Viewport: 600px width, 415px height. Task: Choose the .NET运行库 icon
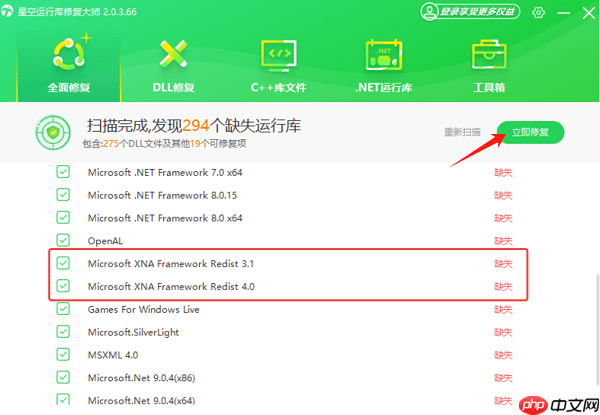coord(384,55)
